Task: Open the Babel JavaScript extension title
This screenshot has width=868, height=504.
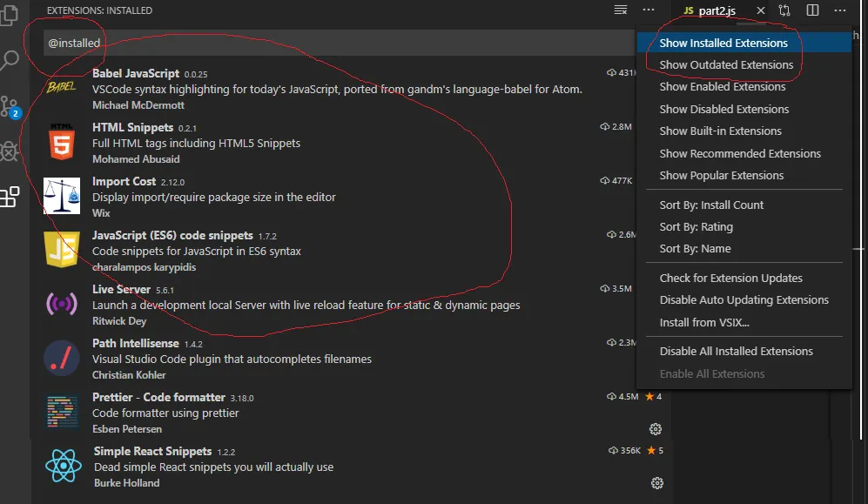Action: [x=136, y=73]
